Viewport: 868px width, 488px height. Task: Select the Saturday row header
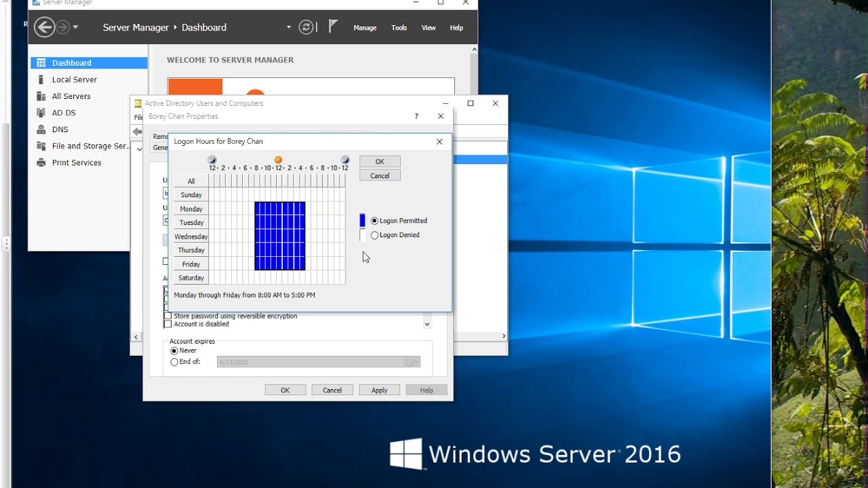[x=191, y=278]
